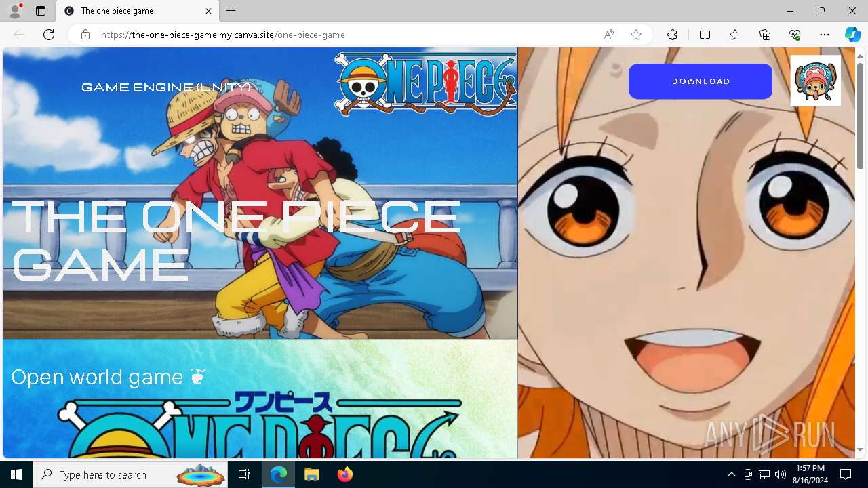The width and height of the screenshot is (868, 488).
Task: Go back to previous page
Action: pyautogui.click(x=19, y=35)
